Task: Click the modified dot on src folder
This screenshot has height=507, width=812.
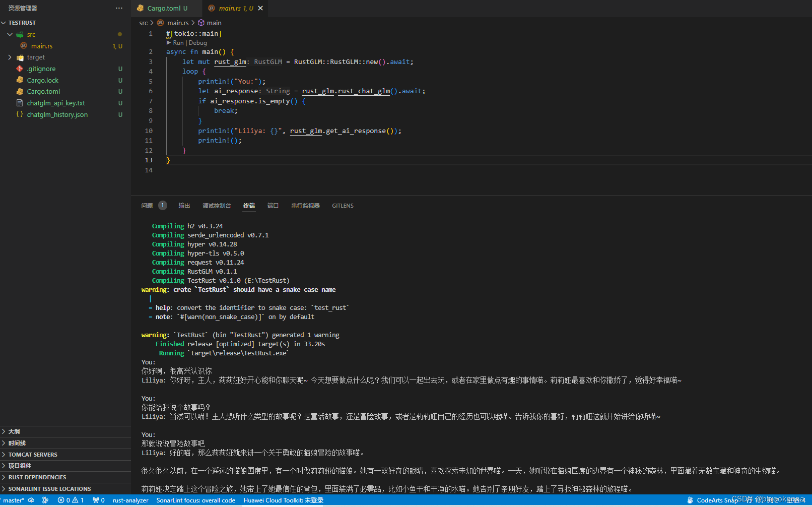Action: [120, 34]
